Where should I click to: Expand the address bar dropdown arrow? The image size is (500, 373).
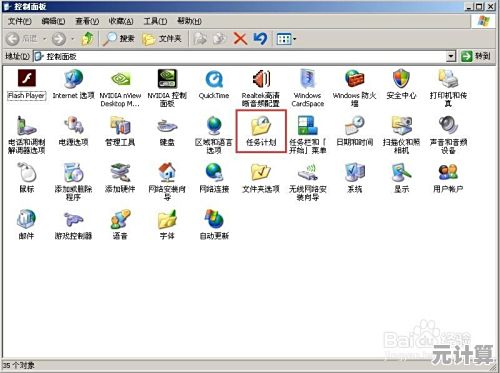451,56
